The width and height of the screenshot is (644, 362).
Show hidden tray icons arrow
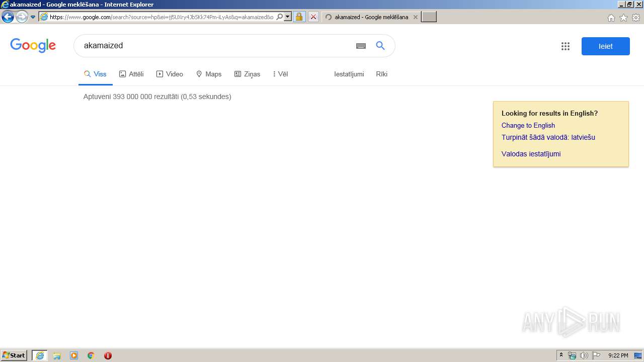[561, 355]
